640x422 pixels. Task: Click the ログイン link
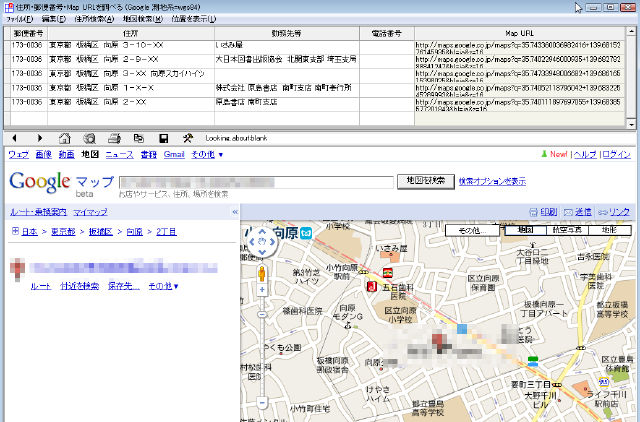pyautogui.click(x=616, y=154)
